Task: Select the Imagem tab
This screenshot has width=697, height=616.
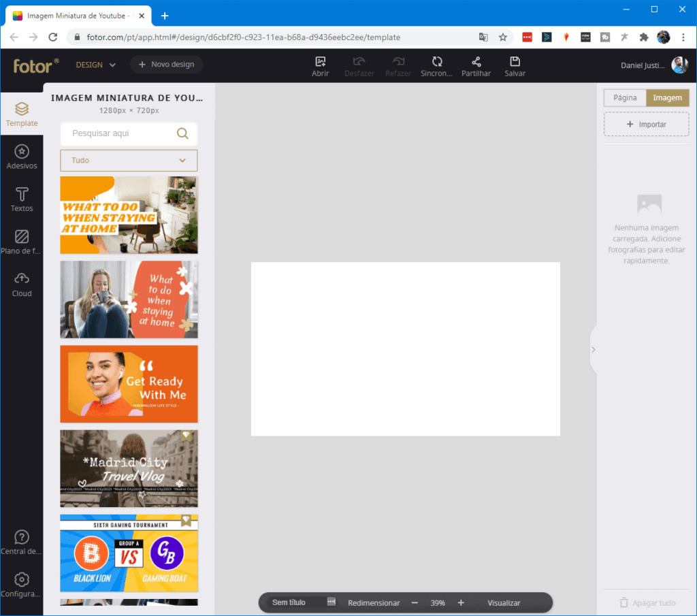Action: click(x=667, y=97)
